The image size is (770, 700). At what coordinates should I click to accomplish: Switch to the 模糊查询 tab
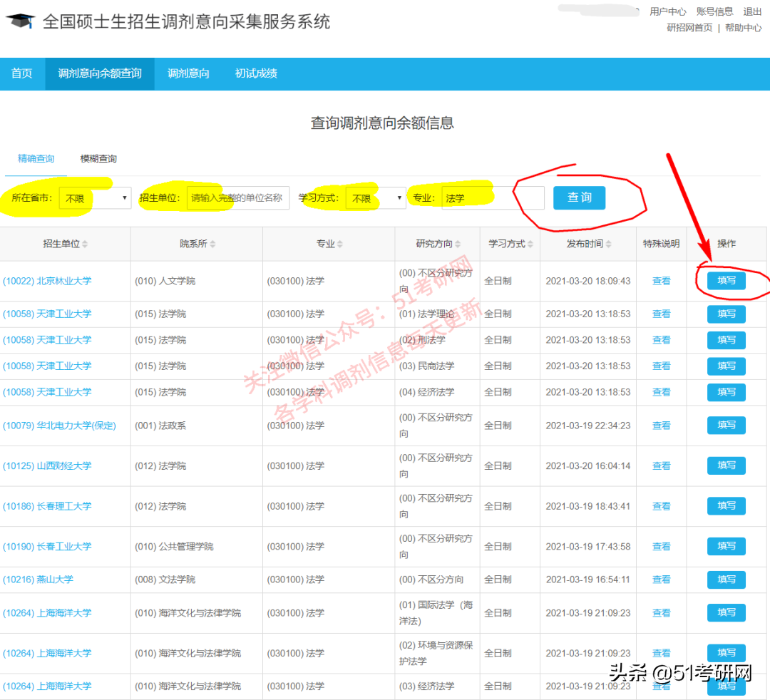[x=98, y=158]
